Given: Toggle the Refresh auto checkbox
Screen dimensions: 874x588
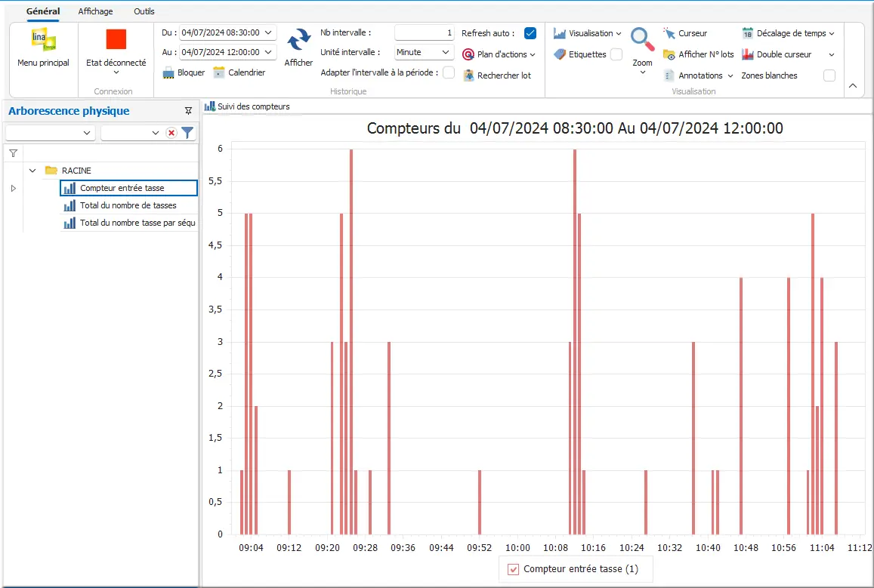Looking at the screenshot, I should [530, 33].
